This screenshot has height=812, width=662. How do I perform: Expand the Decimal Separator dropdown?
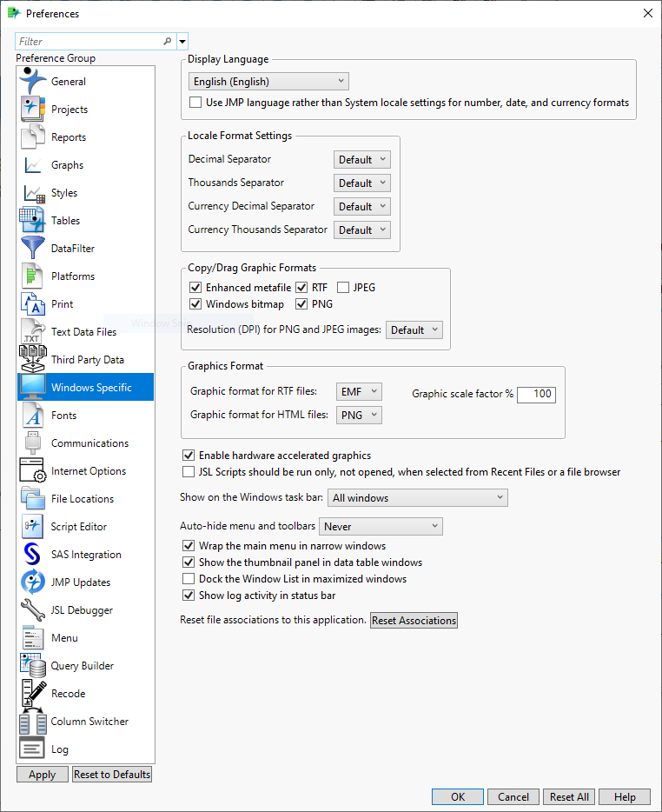click(x=361, y=159)
